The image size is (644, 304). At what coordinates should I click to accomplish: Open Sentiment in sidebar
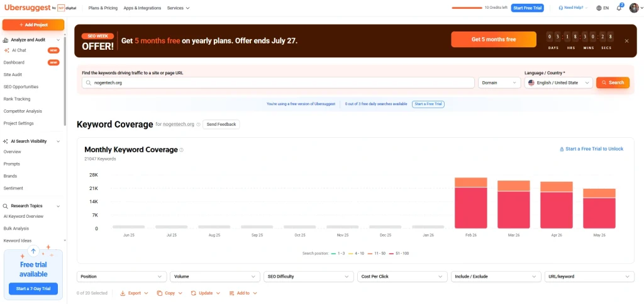13,188
